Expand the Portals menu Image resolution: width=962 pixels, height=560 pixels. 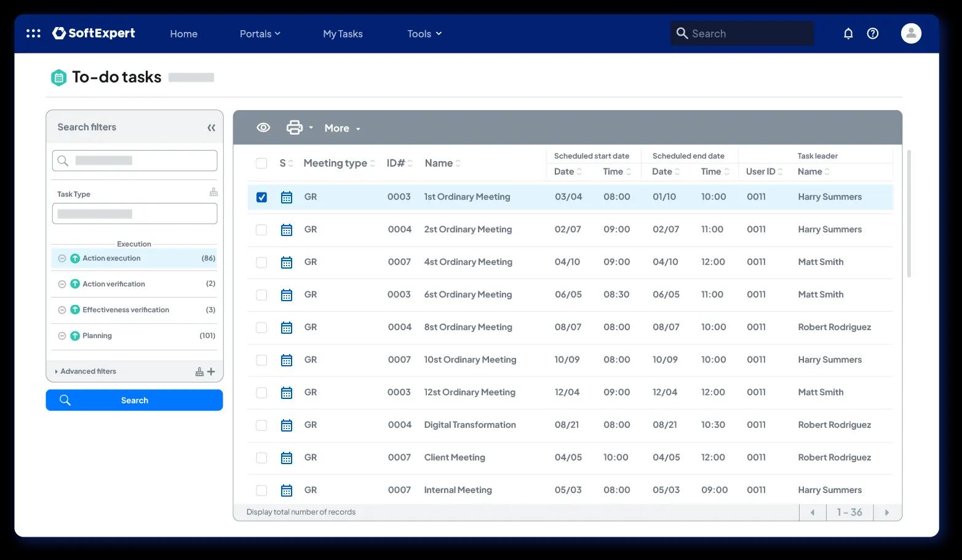point(260,34)
